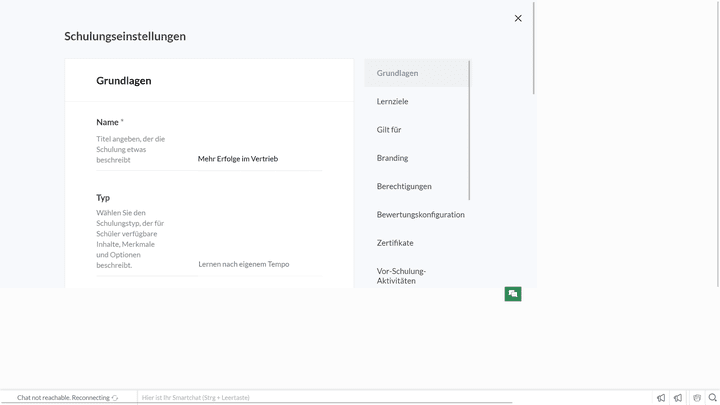
Task: Click the section list scrollbar beside Grundlagen
Action: pyautogui.click(x=469, y=130)
